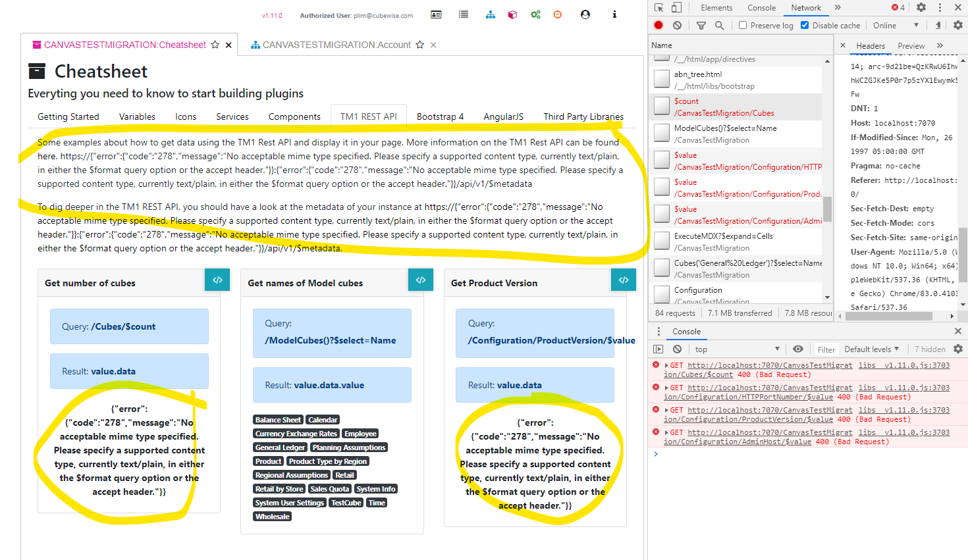The height and width of the screenshot is (560, 968).
Task: Open the user profile icon
Action: tap(585, 14)
